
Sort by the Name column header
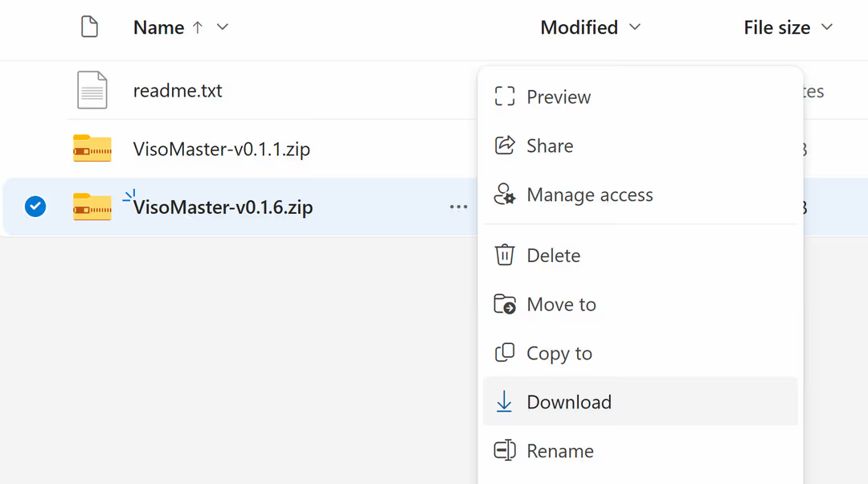click(x=158, y=27)
